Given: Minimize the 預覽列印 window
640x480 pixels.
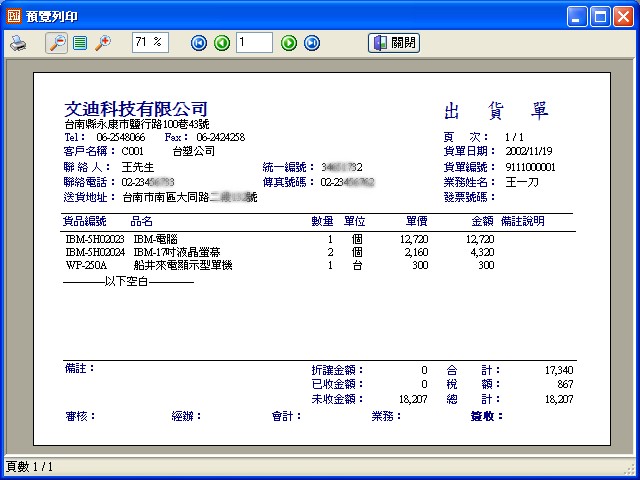Looking at the screenshot, I should tap(577, 17).
